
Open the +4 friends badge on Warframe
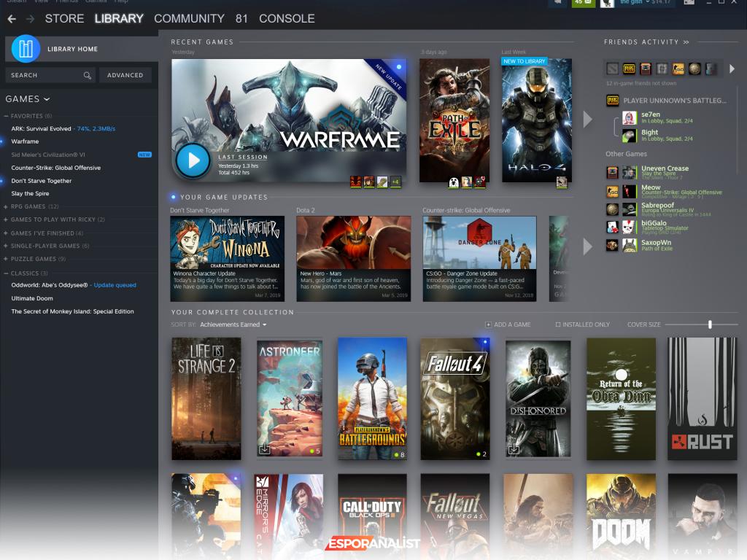tap(395, 182)
